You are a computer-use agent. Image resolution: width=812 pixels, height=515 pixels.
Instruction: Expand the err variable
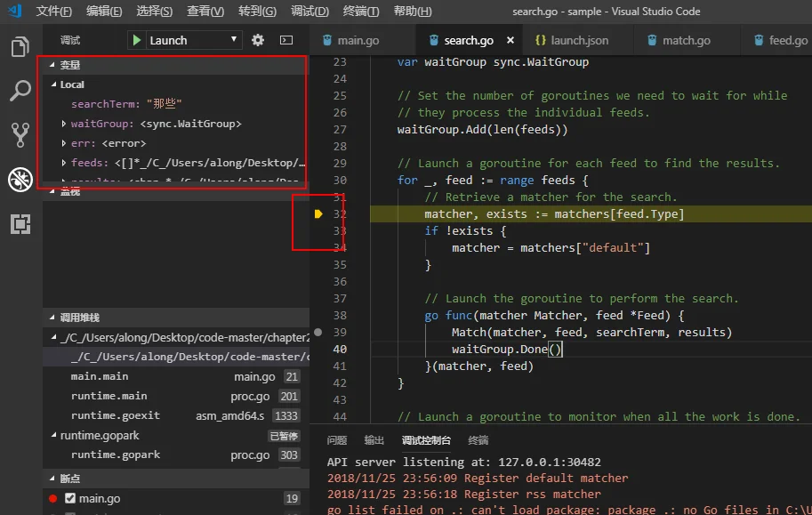(64, 143)
